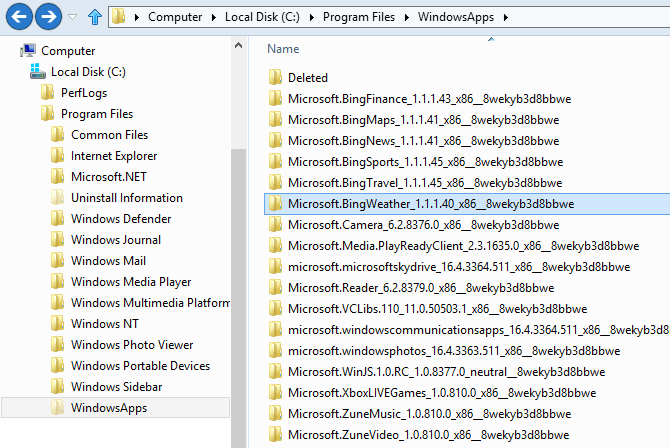Select Microsoft.ZuneMusic_1.0.810.0 folder

tap(429, 413)
